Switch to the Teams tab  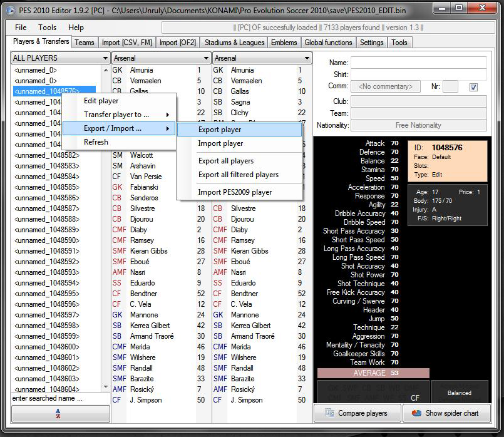(x=85, y=43)
